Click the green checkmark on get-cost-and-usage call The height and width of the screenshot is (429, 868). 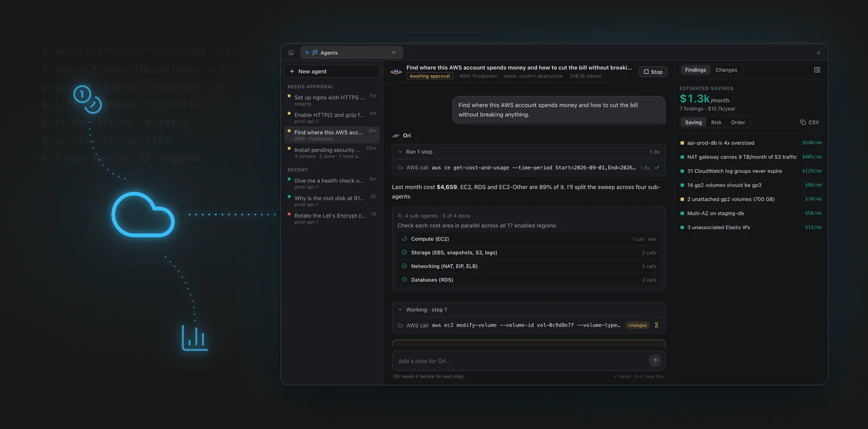[657, 167]
